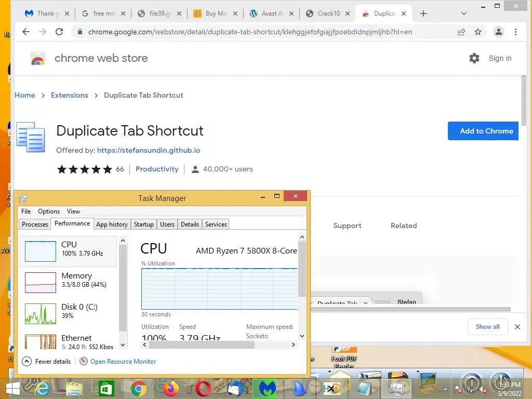Close the Chrome downloads bar
The image size is (532, 399).
click(x=517, y=327)
